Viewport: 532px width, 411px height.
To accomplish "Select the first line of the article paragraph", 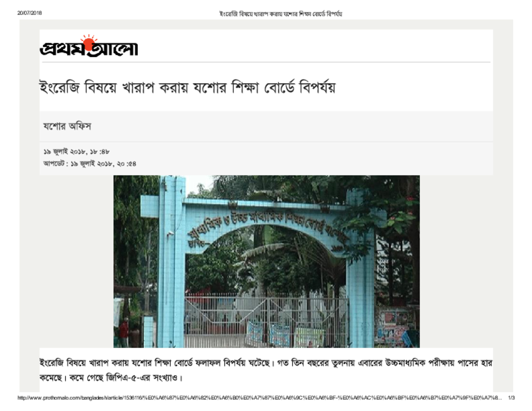I will (x=265, y=363).
